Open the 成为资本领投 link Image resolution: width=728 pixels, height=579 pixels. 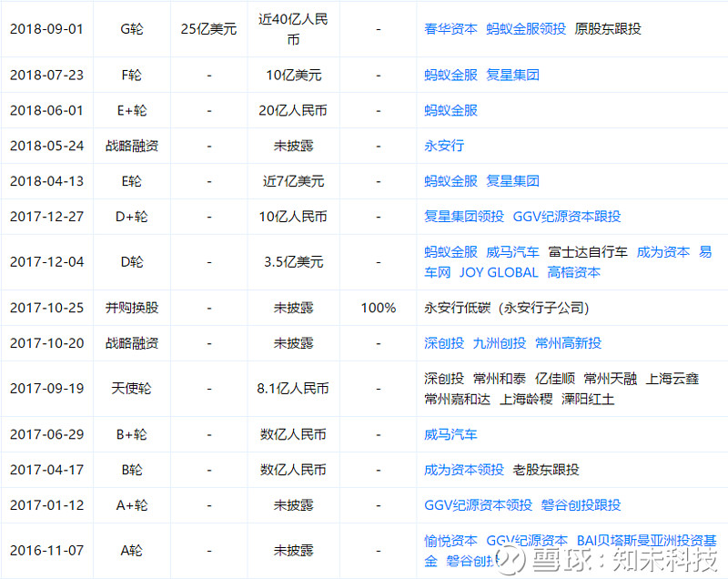464,470
